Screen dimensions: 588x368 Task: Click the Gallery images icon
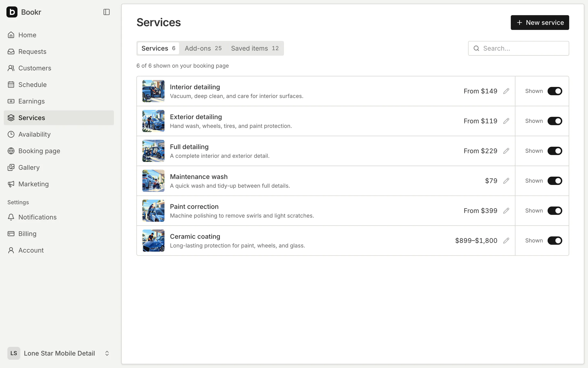11,168
